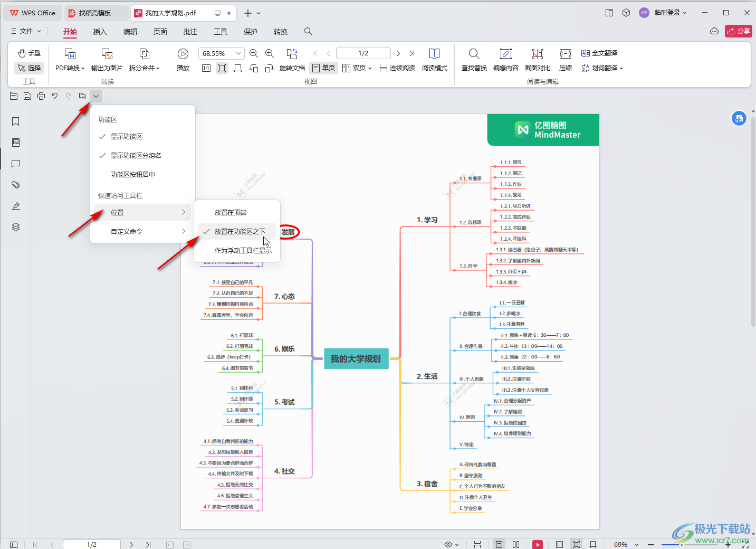756x549 pixels.
Task: Expand PDF Convert dropdown (PDF转换)
Action: point(70,68)
